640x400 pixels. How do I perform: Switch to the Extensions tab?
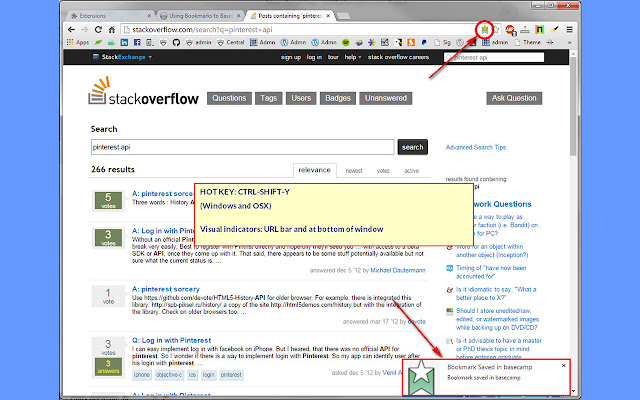tap(106, 16)
